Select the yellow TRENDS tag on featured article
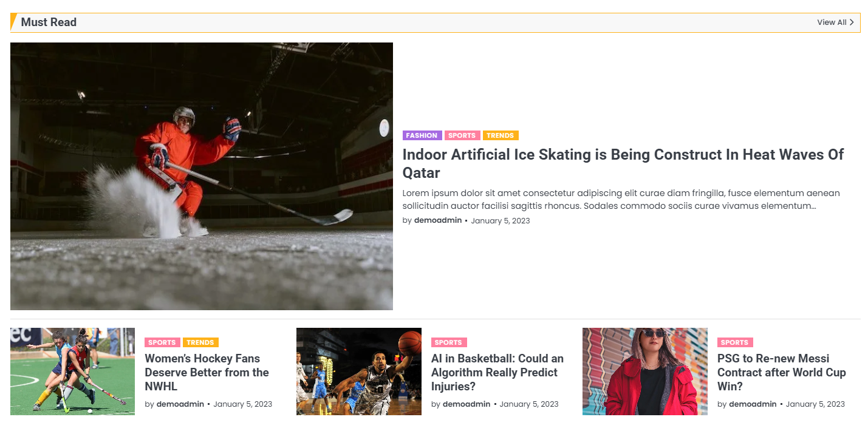Screen dimensions: 868x431 (501, 135)
